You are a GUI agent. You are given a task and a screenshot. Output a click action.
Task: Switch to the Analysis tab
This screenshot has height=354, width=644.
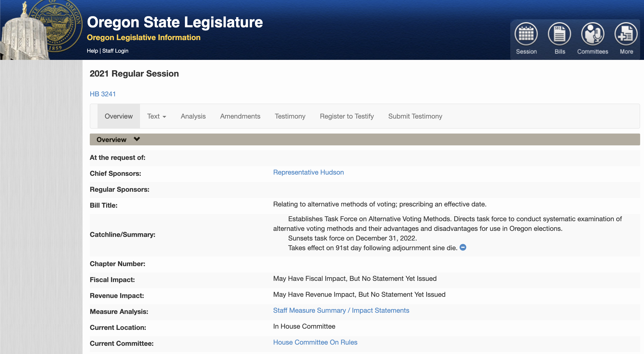[193, 116]
